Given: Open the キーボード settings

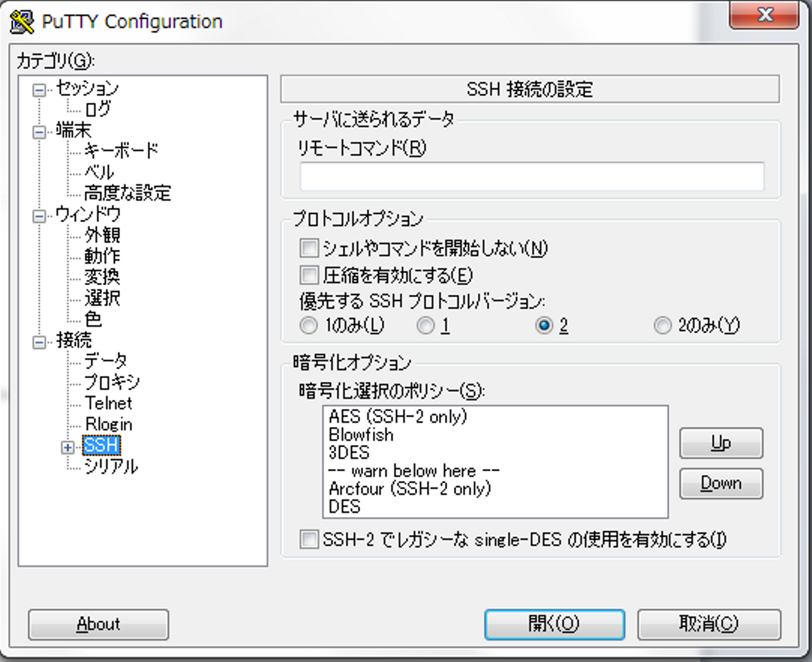Looking at the screenshot, I should click(121, 151).
